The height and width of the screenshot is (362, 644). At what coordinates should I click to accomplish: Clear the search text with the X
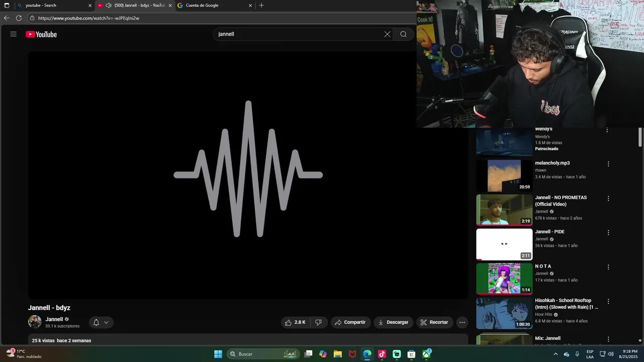387,34
